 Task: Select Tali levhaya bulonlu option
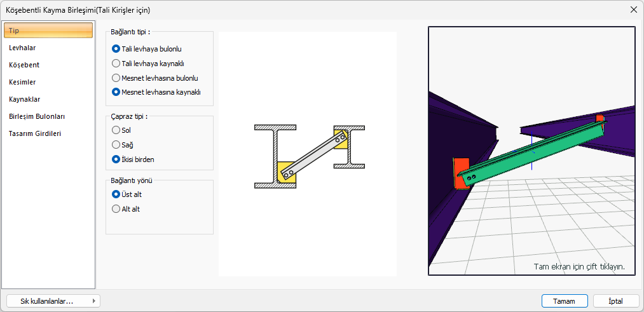[x=116, y=48]
